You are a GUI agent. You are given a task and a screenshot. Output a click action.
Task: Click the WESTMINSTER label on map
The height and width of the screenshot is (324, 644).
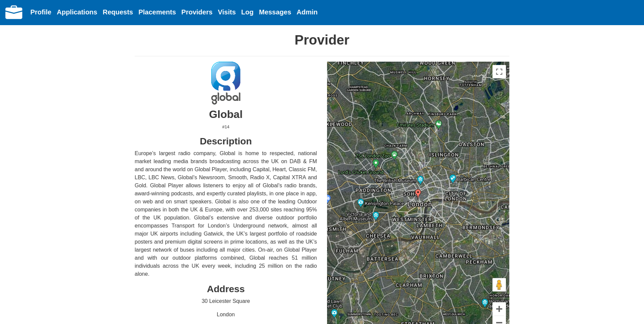coord(412,219)
